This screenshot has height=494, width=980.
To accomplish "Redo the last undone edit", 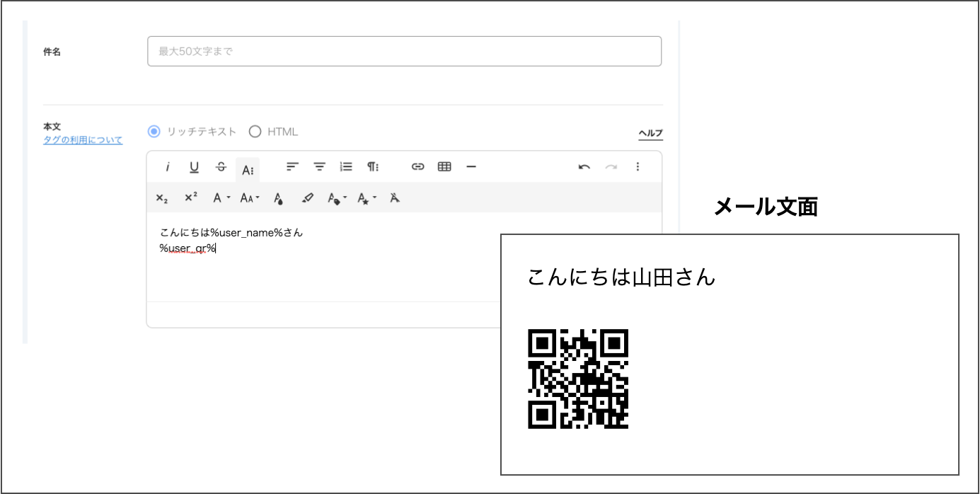I will 611,167.
